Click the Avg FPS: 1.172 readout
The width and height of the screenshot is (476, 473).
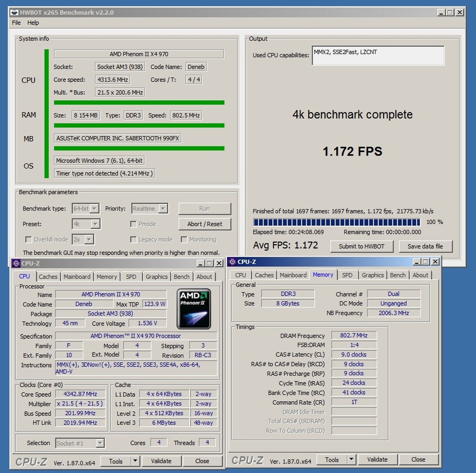pos(286,245)
